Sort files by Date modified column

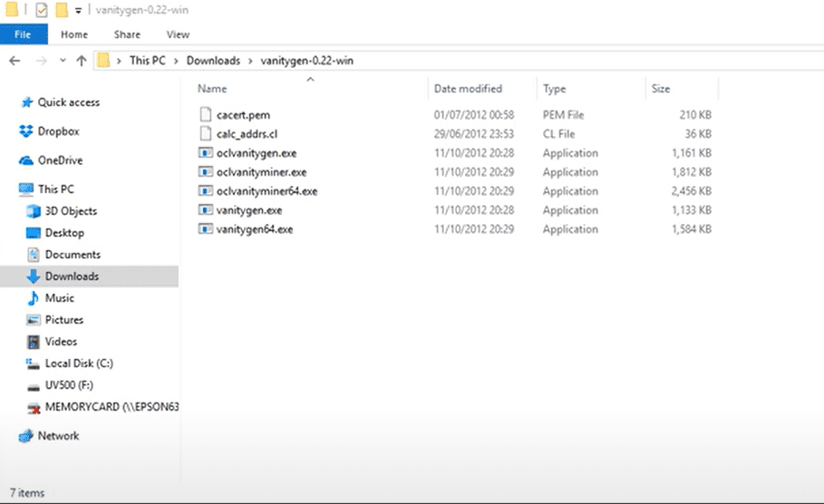click(x=468, y=89)
